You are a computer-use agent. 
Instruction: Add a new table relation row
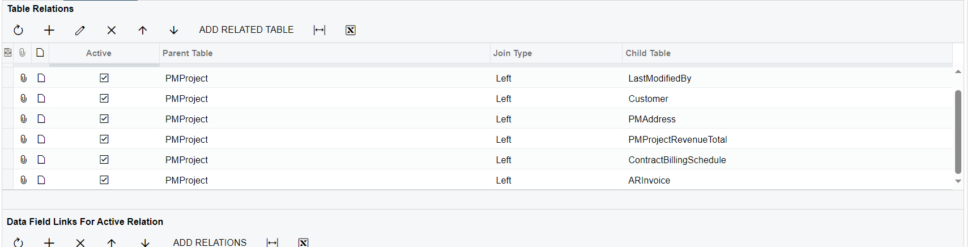(x=49, y=30)
